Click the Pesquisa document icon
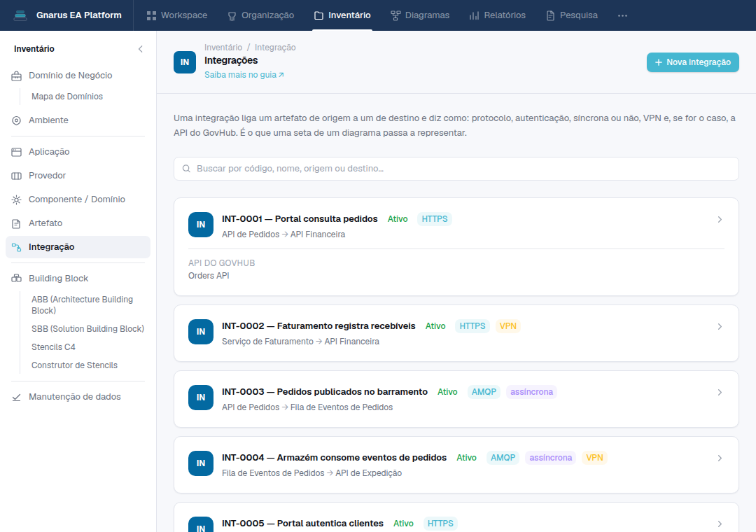 point(550,15)
